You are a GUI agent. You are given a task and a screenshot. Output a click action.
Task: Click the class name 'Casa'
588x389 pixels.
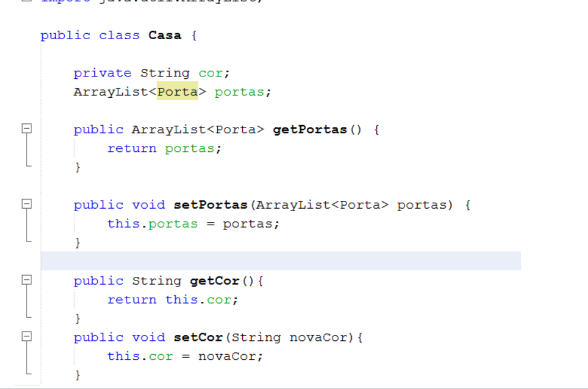[x=164, y=35]
